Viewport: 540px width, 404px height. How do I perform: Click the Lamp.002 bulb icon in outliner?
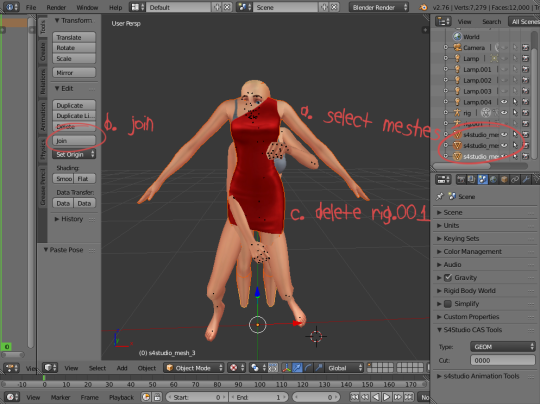pyautogui.click(x=457, y=80)
